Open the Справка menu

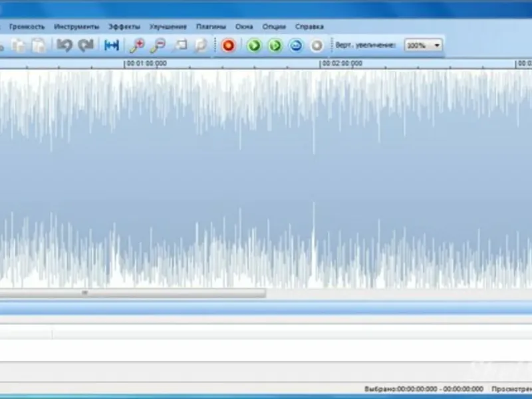point(309,27)
